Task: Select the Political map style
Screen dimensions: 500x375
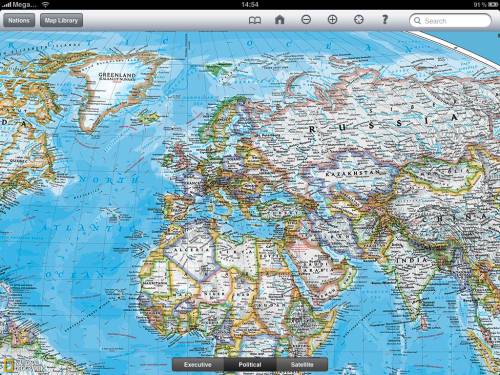Action: pos(250,364)
